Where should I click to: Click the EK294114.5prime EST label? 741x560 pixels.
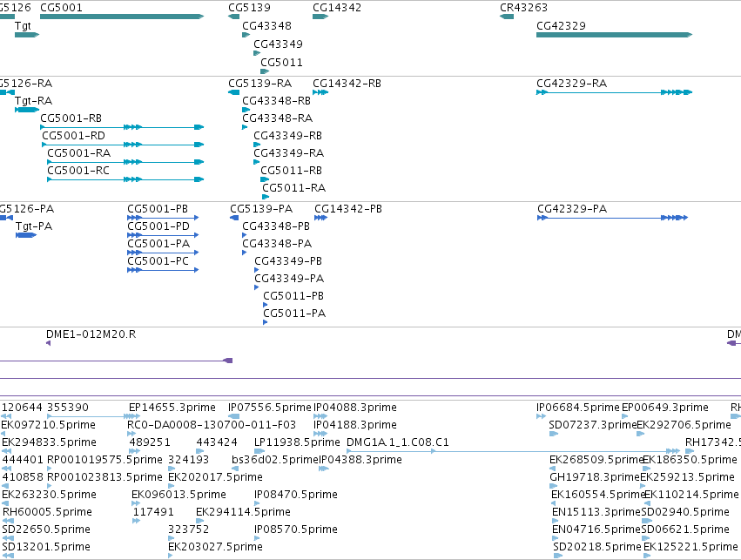[244, 512]
